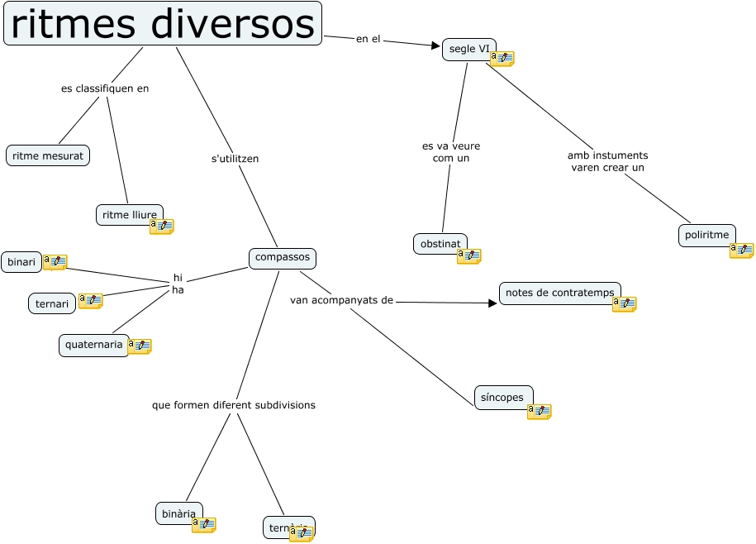Viewport: 756px width, 544px height.
Task: Click the 's'utilitzen' linking phrase
Action: pyautogui.click(x=235, y=159)
